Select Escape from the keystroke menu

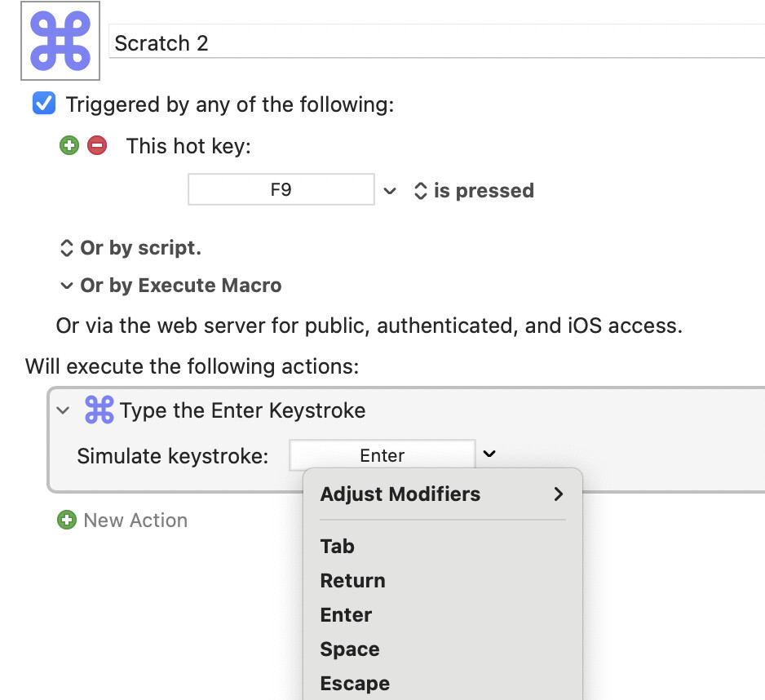coord(355,684)
